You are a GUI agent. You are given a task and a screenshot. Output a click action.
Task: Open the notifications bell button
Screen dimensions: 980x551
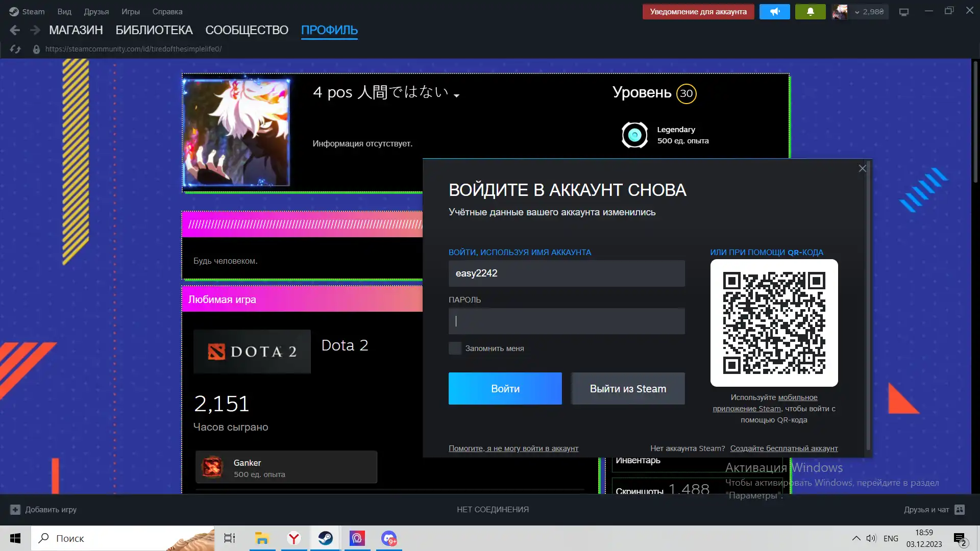[x=810, y=11]
